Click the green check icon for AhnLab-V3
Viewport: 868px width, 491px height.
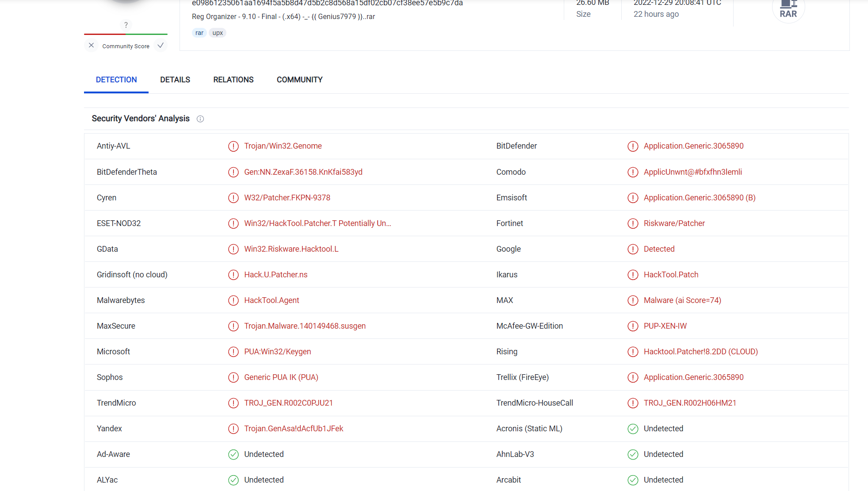(633, 455)
